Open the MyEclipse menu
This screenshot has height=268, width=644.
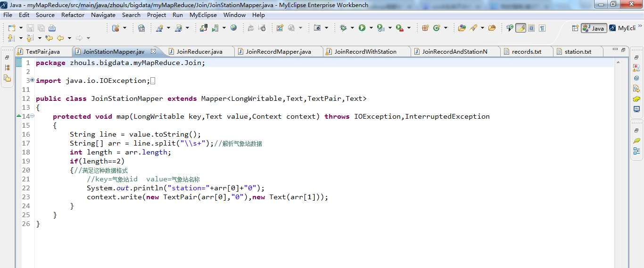(x=203, y=15)
